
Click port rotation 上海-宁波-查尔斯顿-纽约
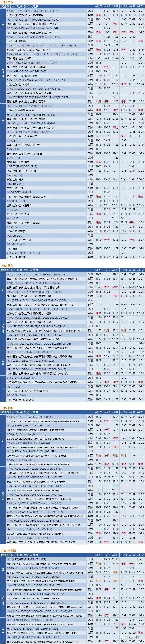pyautogui.click(x=21, y=399)
